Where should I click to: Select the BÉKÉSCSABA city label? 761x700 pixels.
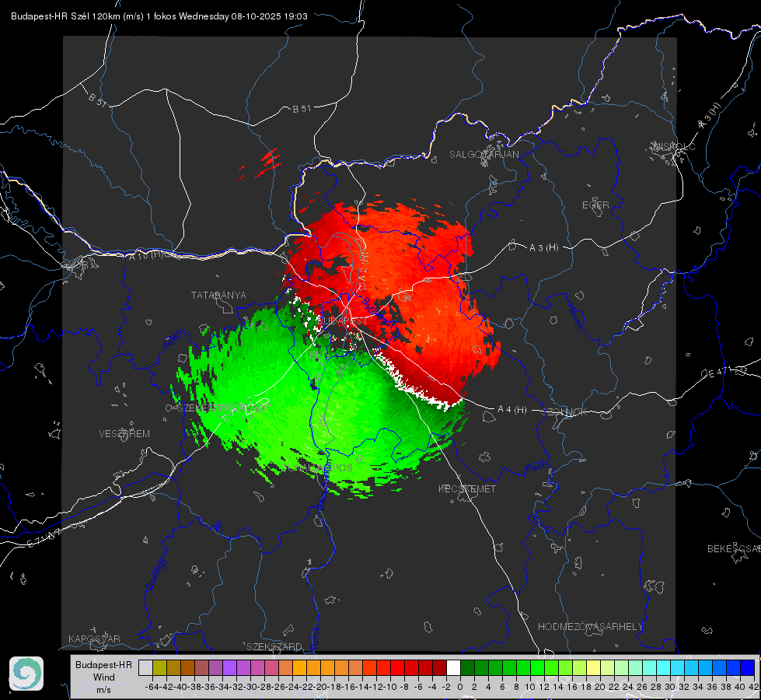[734, 549]
